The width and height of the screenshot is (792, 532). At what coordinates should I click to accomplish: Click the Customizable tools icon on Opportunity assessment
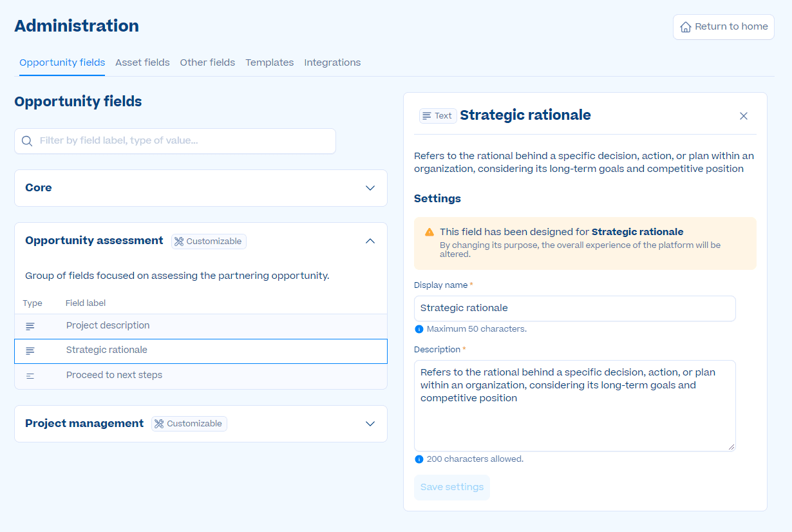point(180,242)
